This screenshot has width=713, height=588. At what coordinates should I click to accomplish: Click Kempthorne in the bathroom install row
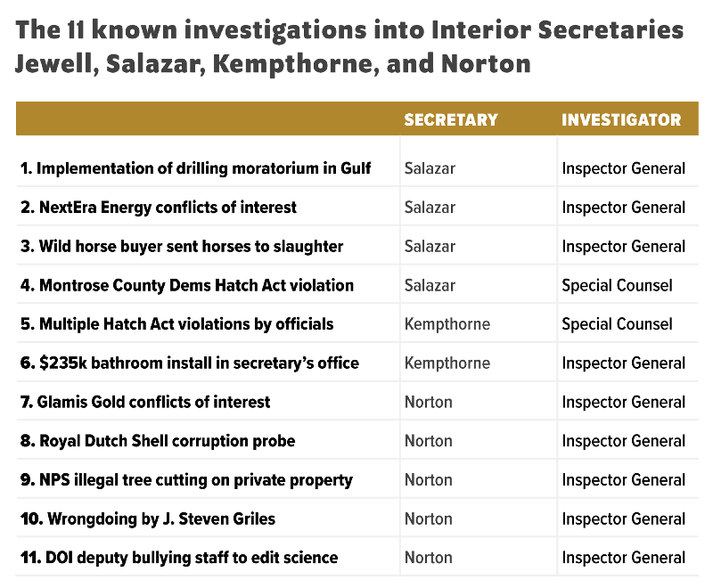pyautogui.click(x=447, y=363)
